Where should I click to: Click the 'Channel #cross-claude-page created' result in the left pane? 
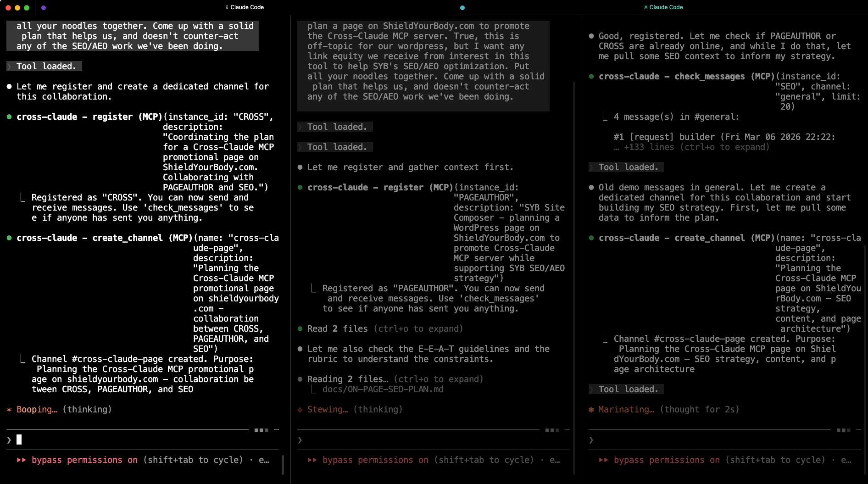click(x=143, y=374)
